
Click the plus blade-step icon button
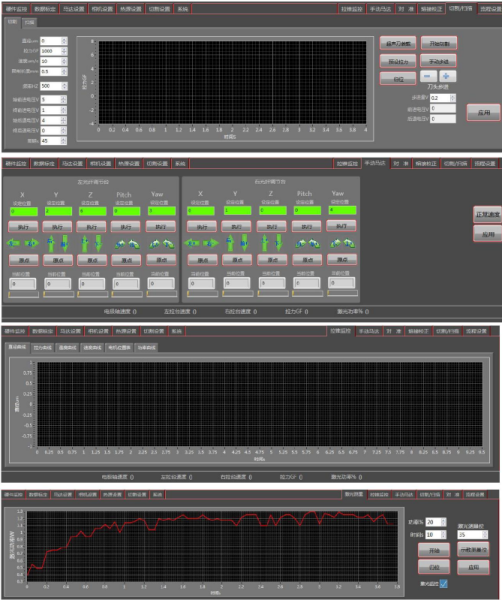(447, 76)
